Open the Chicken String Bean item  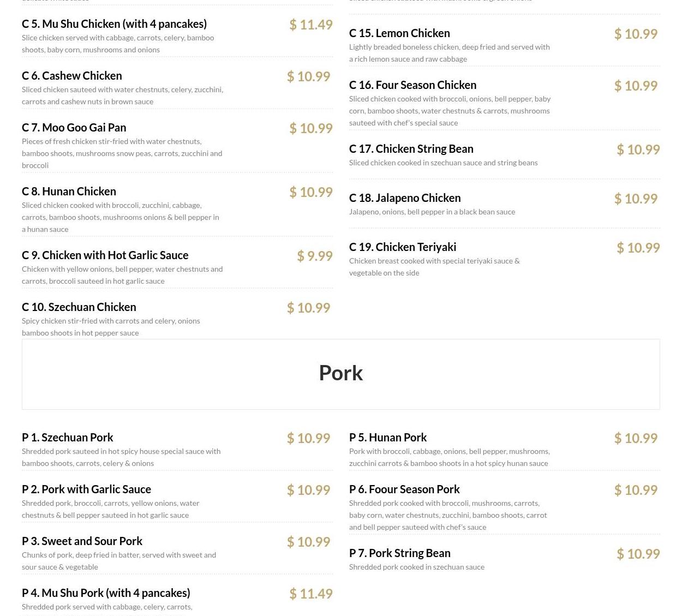[411, 148]
